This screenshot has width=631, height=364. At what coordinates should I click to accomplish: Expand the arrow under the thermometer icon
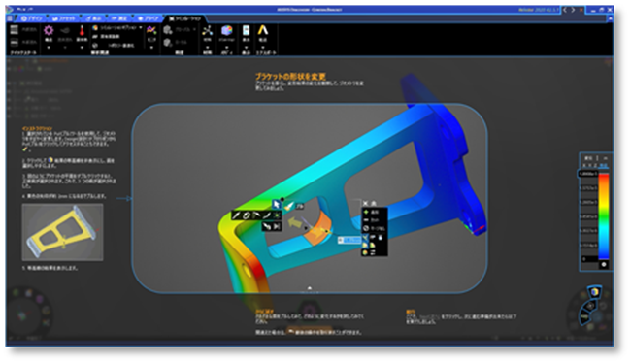point(82,47)
